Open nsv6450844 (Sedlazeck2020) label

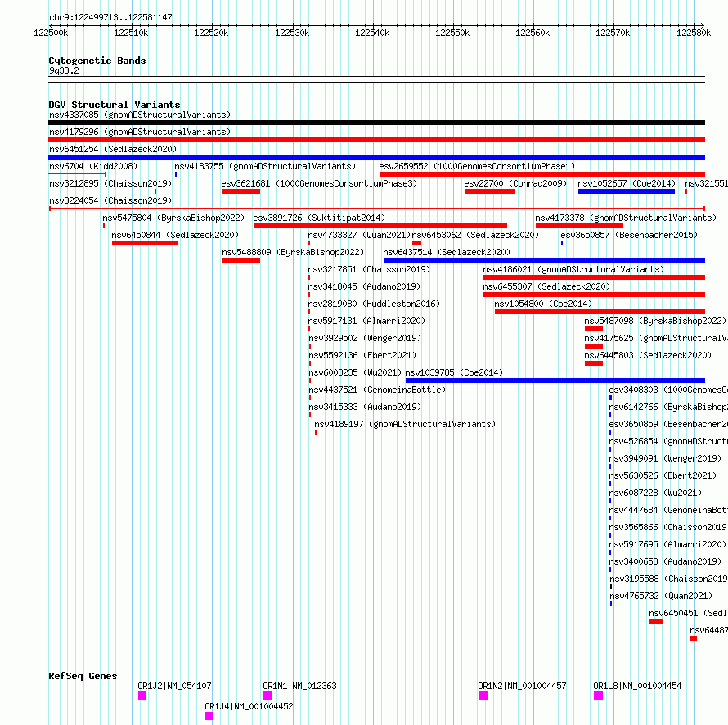(x=175, y=235)
